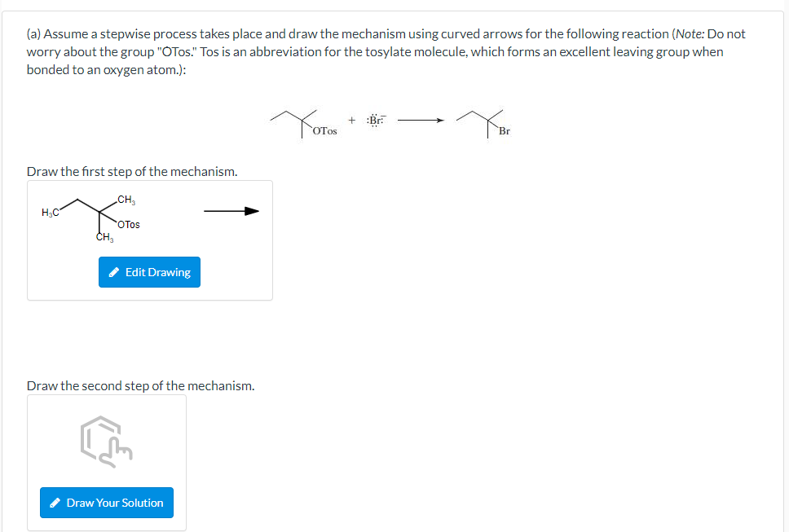Click the reaction arrow in the problem statement
The height and width of the screenshot is (532, 789).
tap(421, 119)
